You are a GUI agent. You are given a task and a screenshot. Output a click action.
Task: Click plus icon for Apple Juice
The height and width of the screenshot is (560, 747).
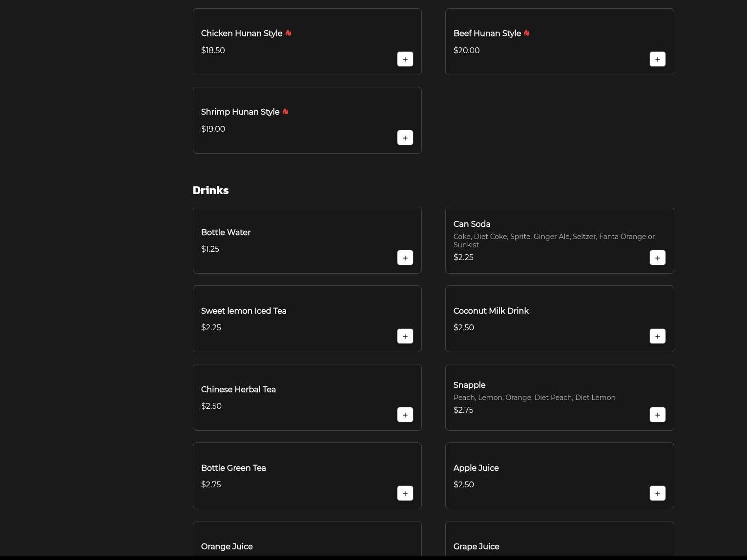click(657, 493)
